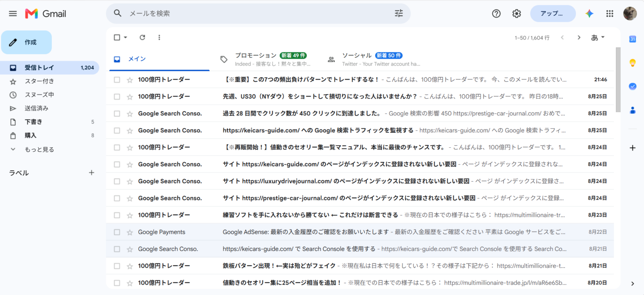This screenshot has height=295, width=644.
Task: Open the 1–50 / 1,604 行 count
Action: coord(532,38)
